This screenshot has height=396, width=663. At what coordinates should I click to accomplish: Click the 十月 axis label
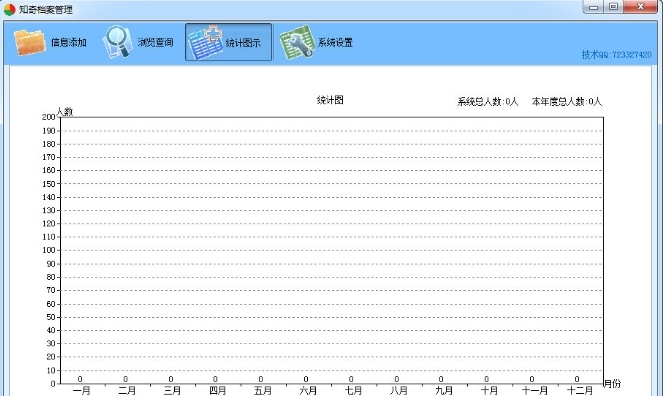[489, 391]
